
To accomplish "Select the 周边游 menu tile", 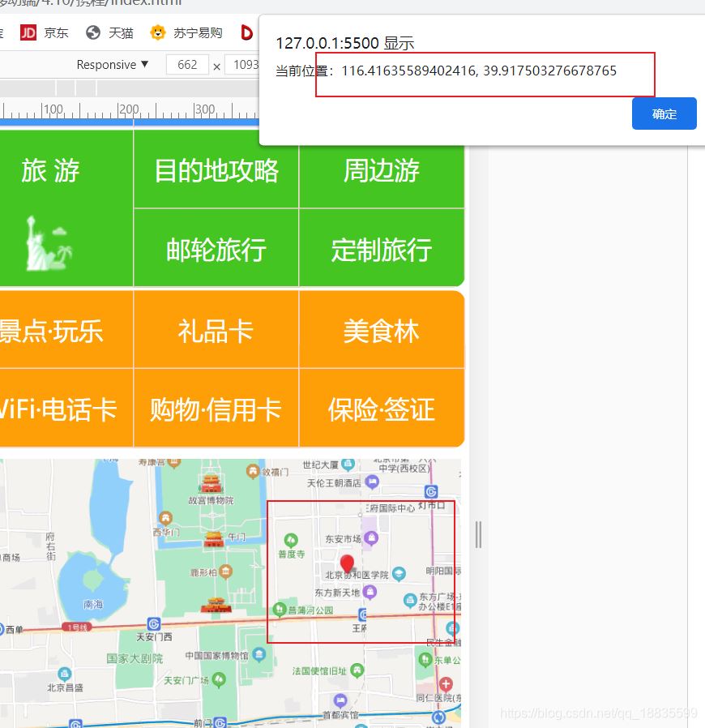I will 381,173.
